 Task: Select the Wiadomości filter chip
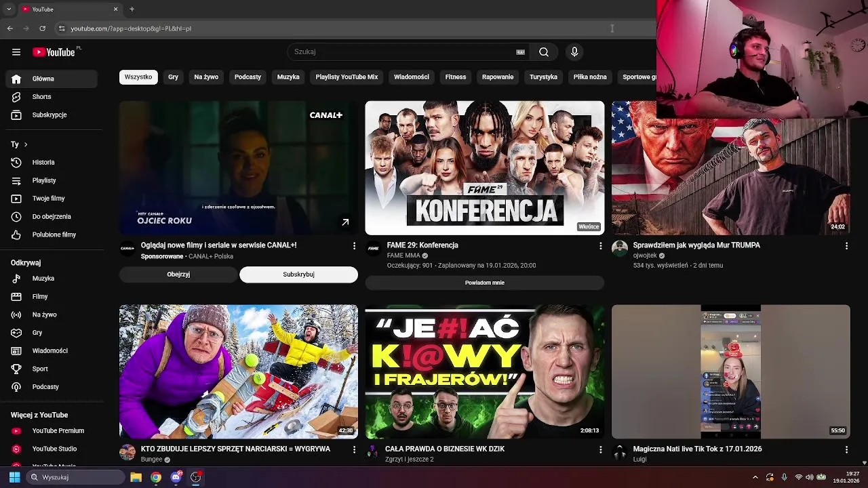412,77
